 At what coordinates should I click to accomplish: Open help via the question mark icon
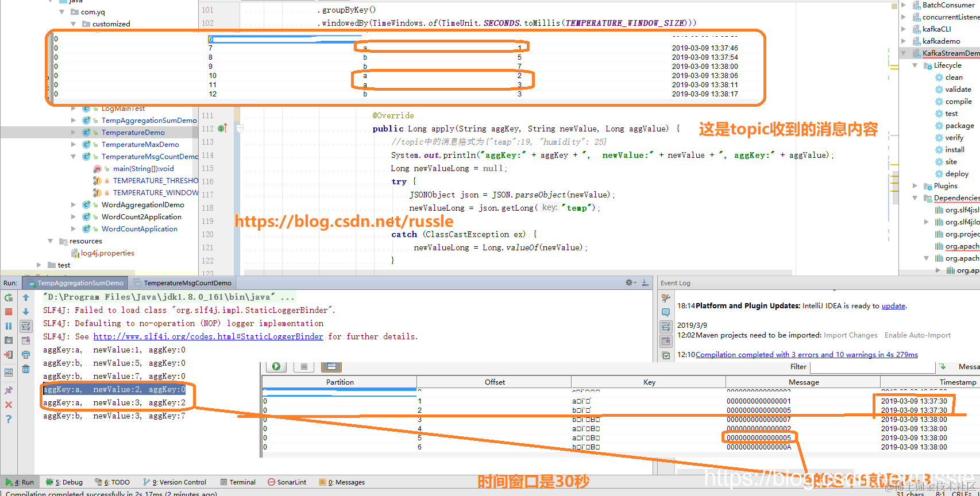[9, 419]
